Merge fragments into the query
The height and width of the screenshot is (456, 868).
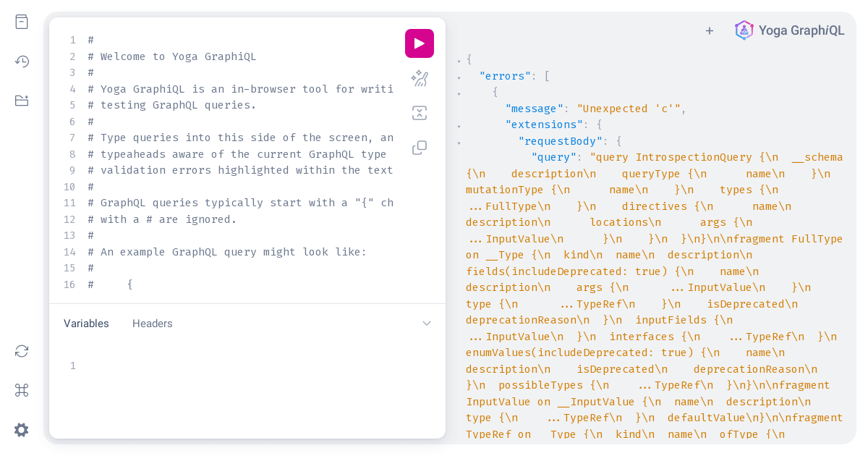coord(420,113)
